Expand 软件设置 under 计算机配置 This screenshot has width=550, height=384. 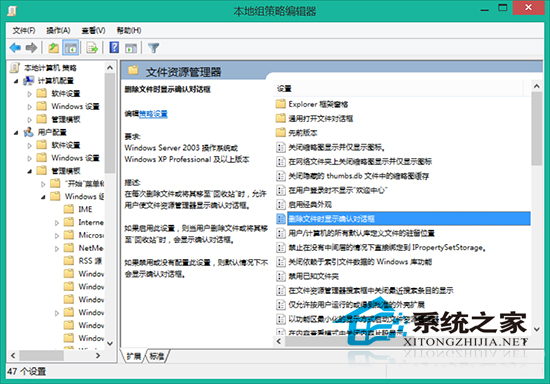click(30, 94)
